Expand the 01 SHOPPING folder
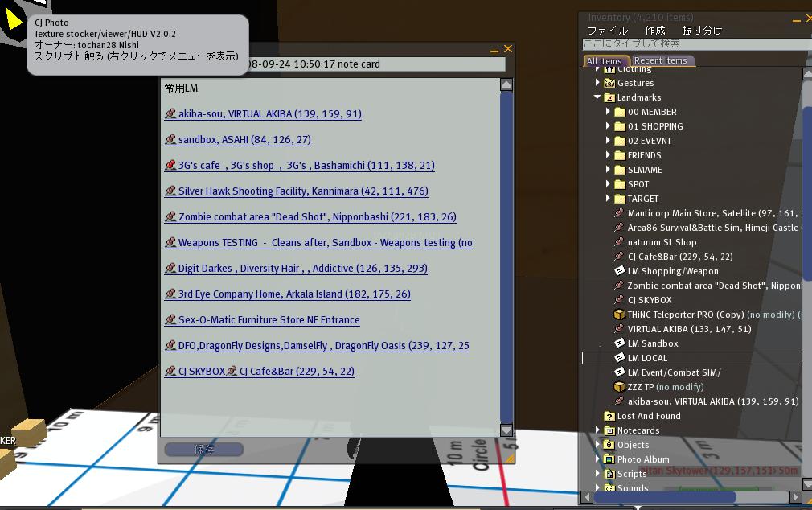Screen dimensions: 812x510 click(x=608, y=126)
